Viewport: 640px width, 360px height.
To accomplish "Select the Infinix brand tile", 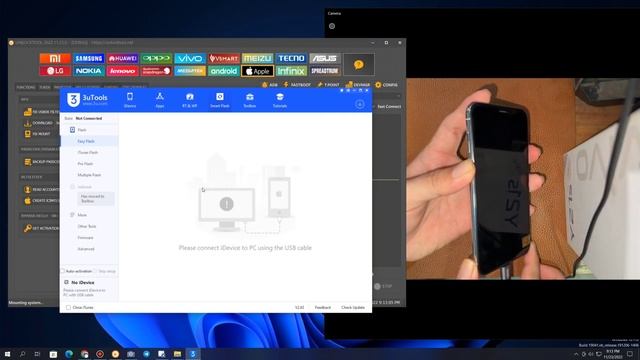I will tap(291, 71).
